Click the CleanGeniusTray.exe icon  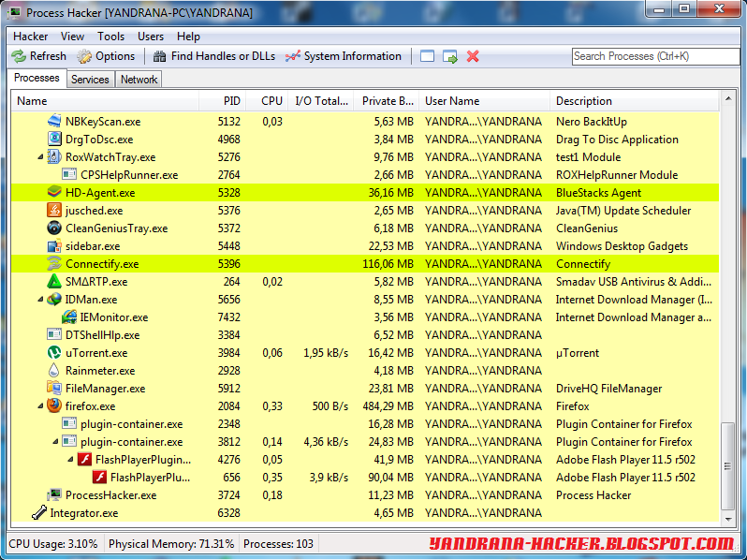tap(54, 228)
